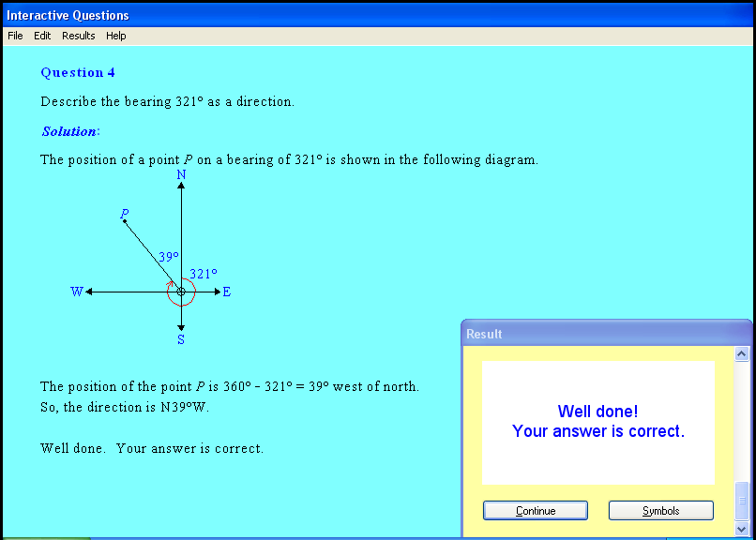
Task: Click point P label in diagram
Action: [125, 213]
